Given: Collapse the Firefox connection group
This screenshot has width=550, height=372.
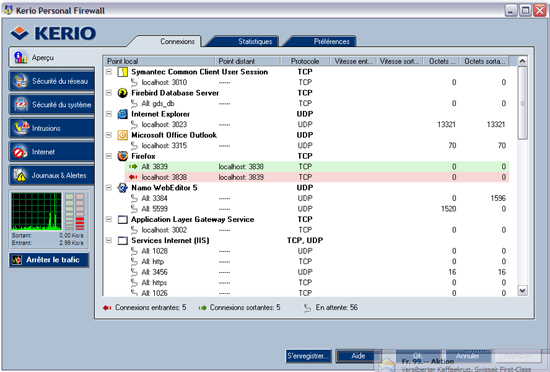Looking at the screenshot, I should 109,156.
